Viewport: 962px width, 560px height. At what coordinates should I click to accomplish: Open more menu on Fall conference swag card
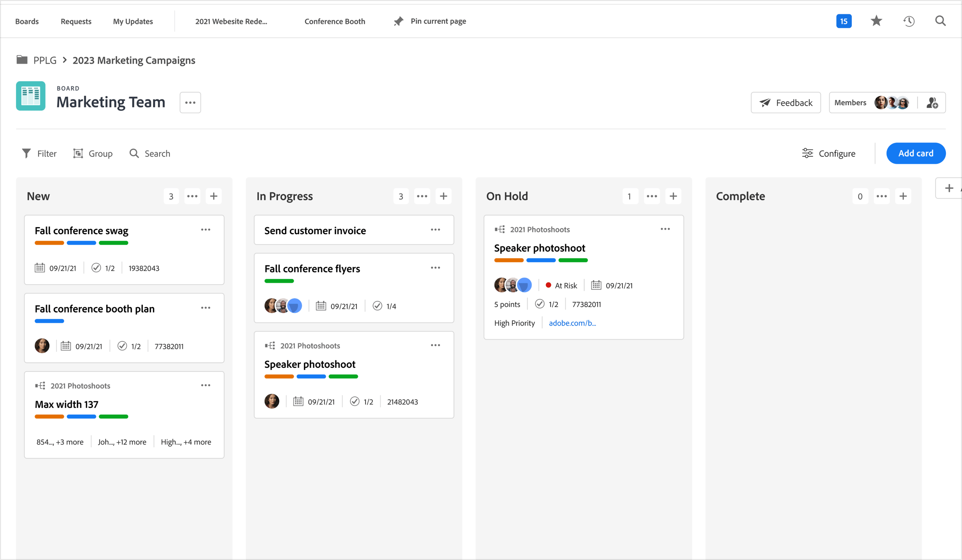click(205, 230)
